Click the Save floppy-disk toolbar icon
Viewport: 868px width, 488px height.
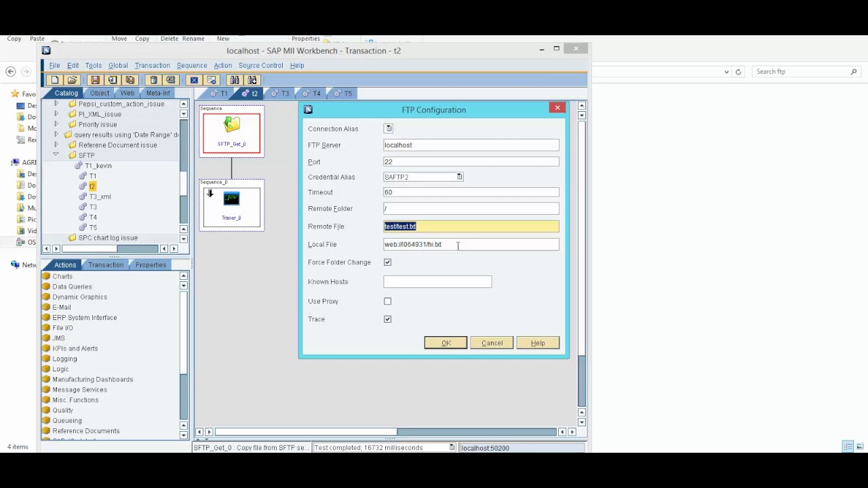click(95, 80)
